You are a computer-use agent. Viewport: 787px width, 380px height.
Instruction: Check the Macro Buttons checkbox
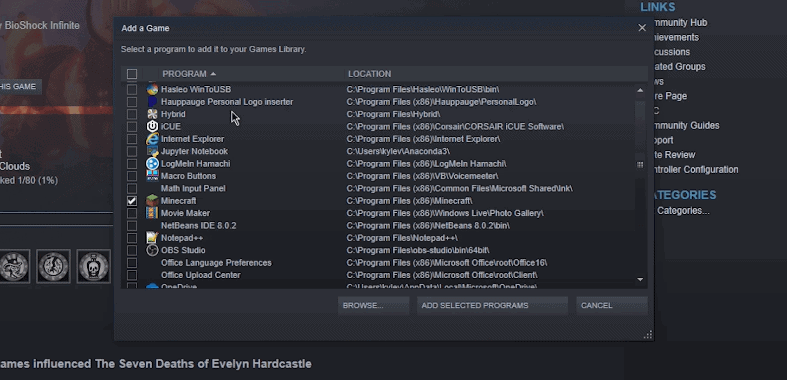coord(132,176)
